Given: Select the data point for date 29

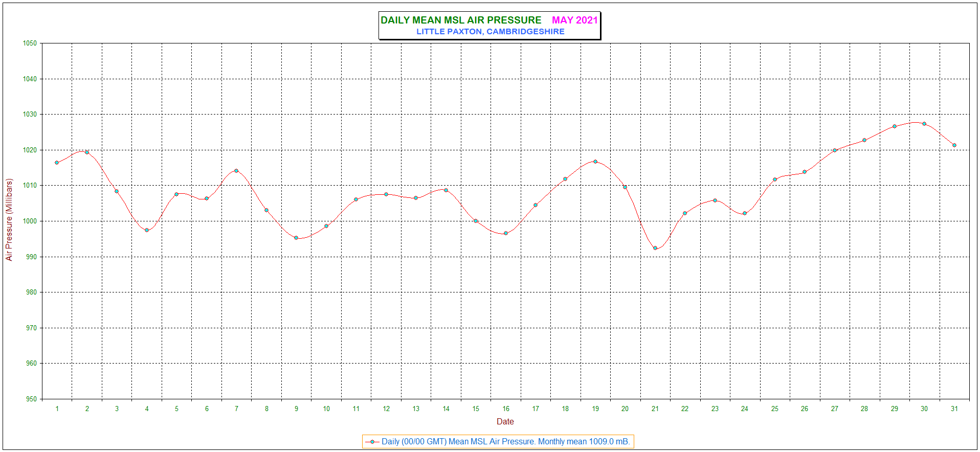Looking at the screenshot, I should (895, 126).
